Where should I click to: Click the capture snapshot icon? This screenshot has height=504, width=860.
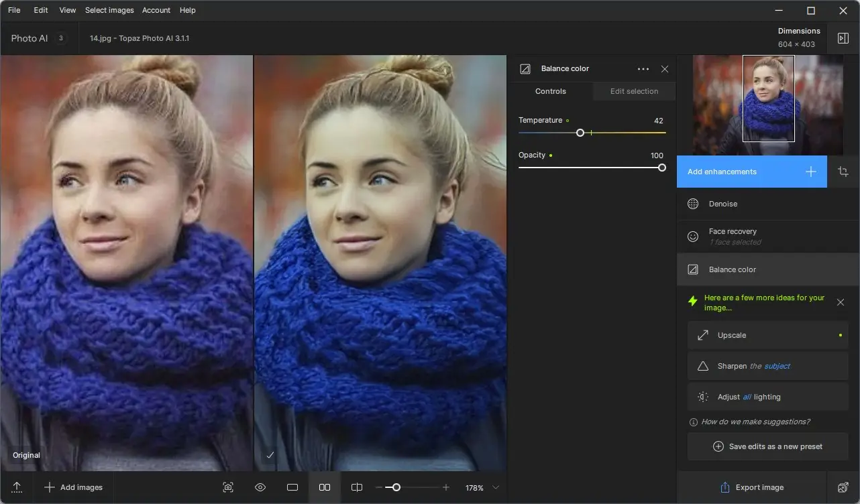point(228,487)
